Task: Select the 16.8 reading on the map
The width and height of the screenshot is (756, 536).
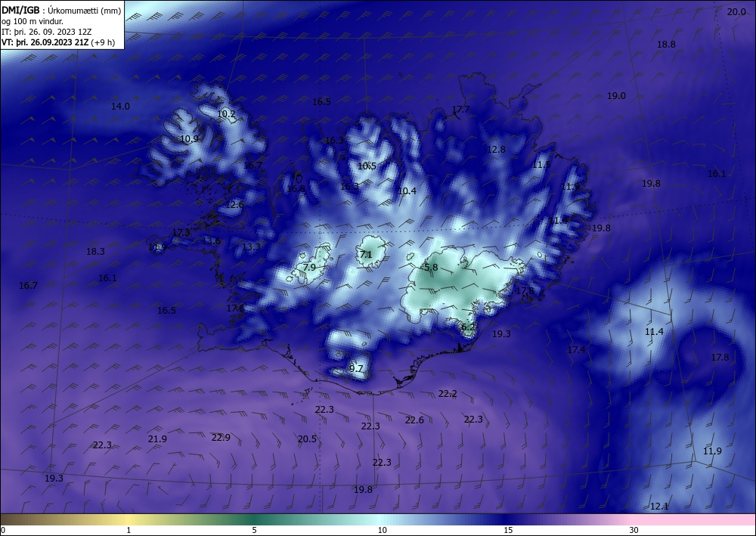Action: tap(296, 189)
